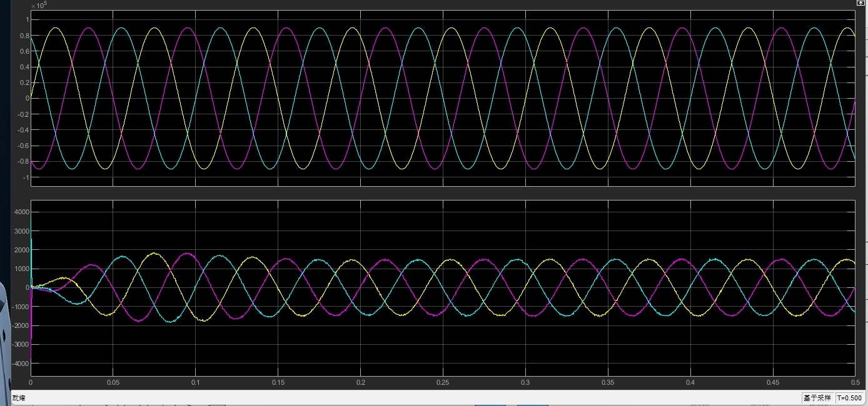Click the 0.25 tick on the time axis
The width and height of the screenshot is (868, 406).
(x=443, y=382)
